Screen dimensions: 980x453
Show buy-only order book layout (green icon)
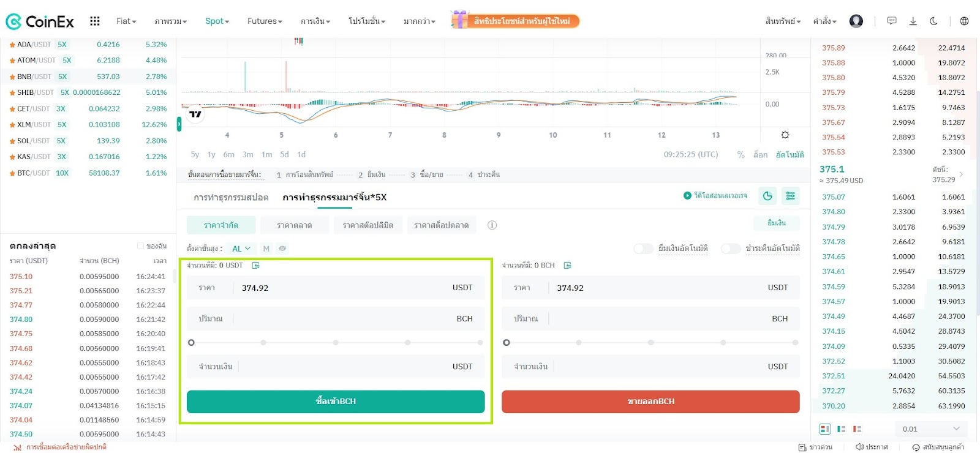[x=841, y=429]
